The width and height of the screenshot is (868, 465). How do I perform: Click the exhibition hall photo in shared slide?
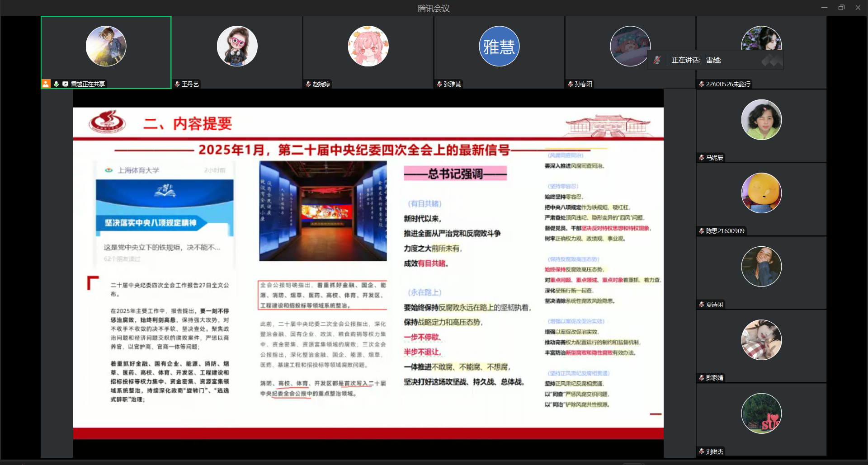click(x=323, y=211)
